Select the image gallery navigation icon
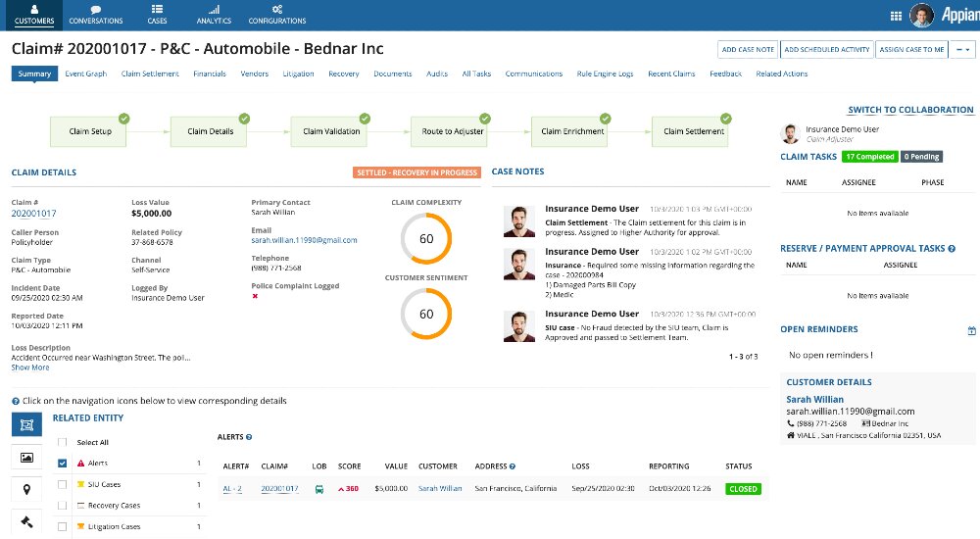 click(x=26, y=458)
